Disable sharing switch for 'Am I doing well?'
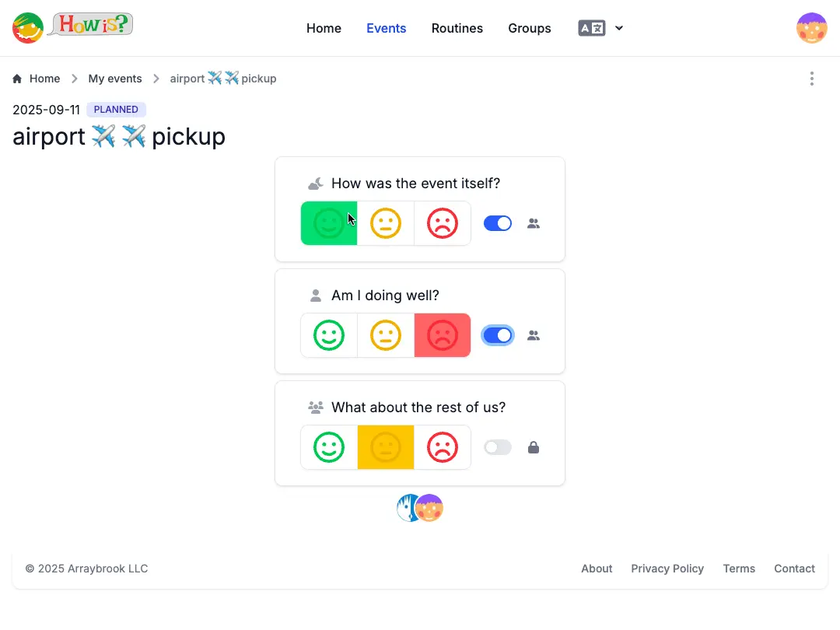Screen dimensions: 840x630 [498, 335]
